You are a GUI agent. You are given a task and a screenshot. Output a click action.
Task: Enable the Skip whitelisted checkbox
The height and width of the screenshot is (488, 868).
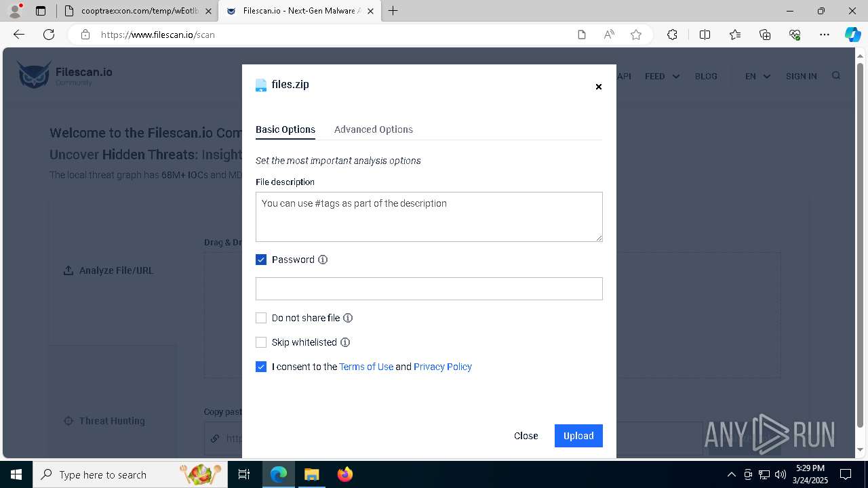point(261,342)
